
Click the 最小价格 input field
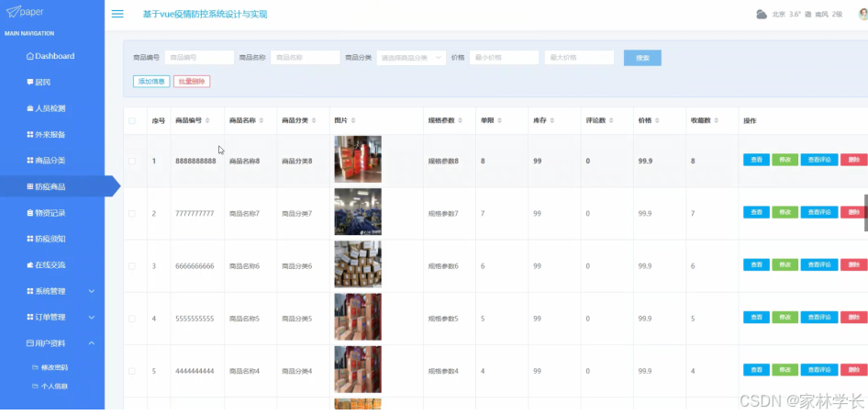pyautogui.click(x=505, y=58)
